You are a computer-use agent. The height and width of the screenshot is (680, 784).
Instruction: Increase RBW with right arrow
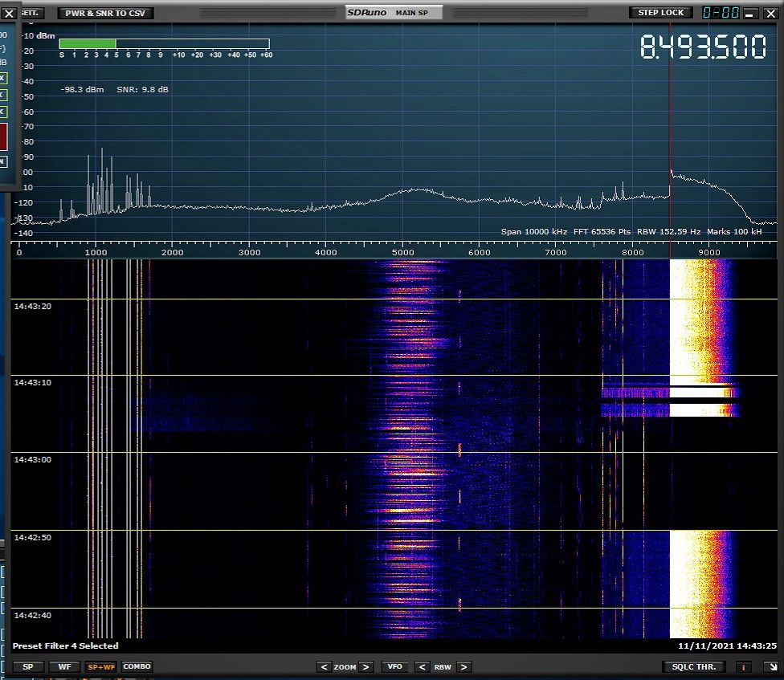pos(463,666)
